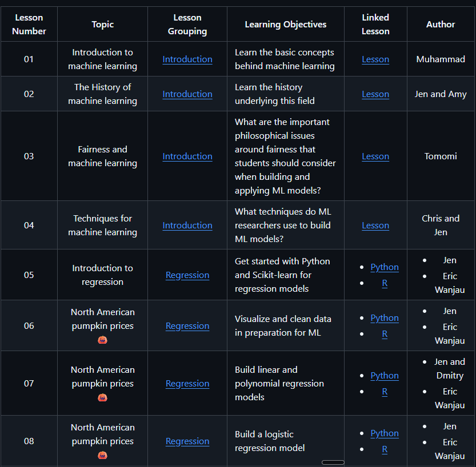Click lesson number 07 cell
476x467 pixels.
coord(29,384)
